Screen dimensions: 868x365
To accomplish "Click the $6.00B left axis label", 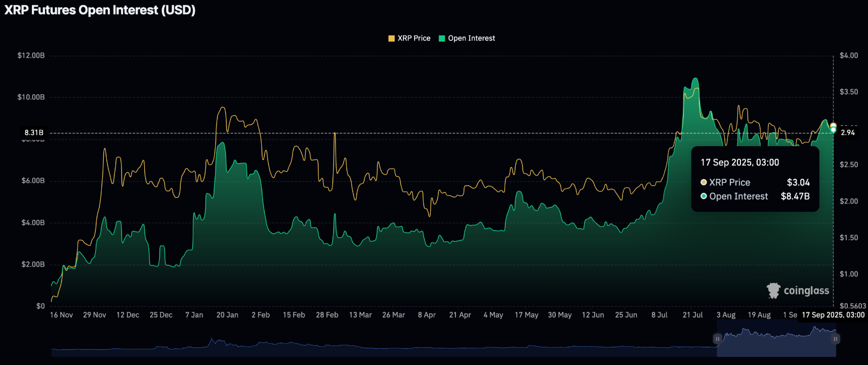I will pyautogui.click(x=33, y=180).
